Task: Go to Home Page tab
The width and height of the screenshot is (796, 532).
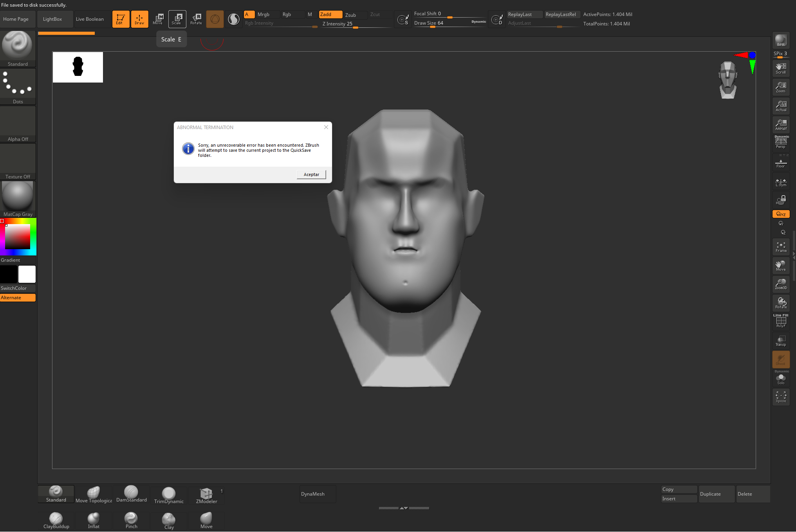Action: 16,19
